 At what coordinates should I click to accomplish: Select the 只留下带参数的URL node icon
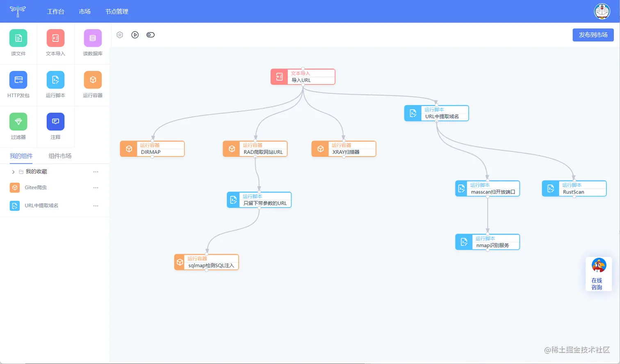click(x=233, y=200)
